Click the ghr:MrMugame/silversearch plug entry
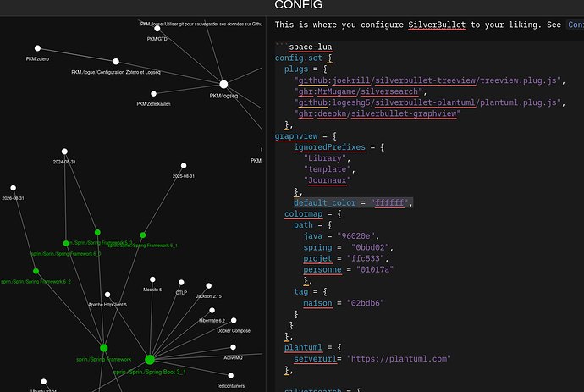Viewport: 584px width, 392px height. point(358,91)
